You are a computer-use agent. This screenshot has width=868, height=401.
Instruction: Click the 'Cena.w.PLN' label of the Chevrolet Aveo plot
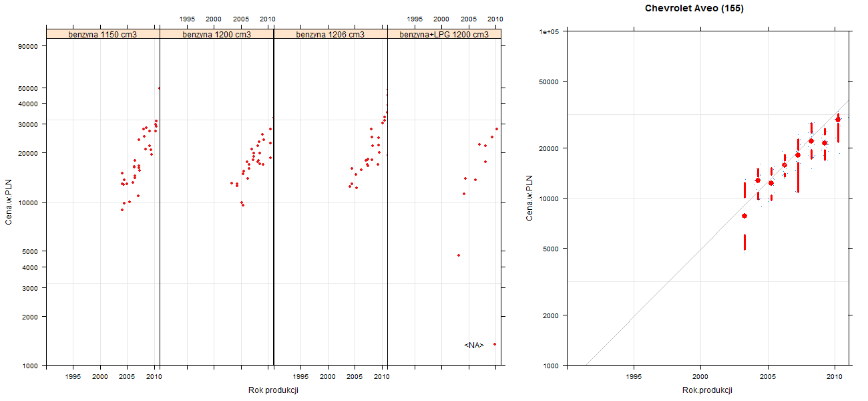(529, 198)
